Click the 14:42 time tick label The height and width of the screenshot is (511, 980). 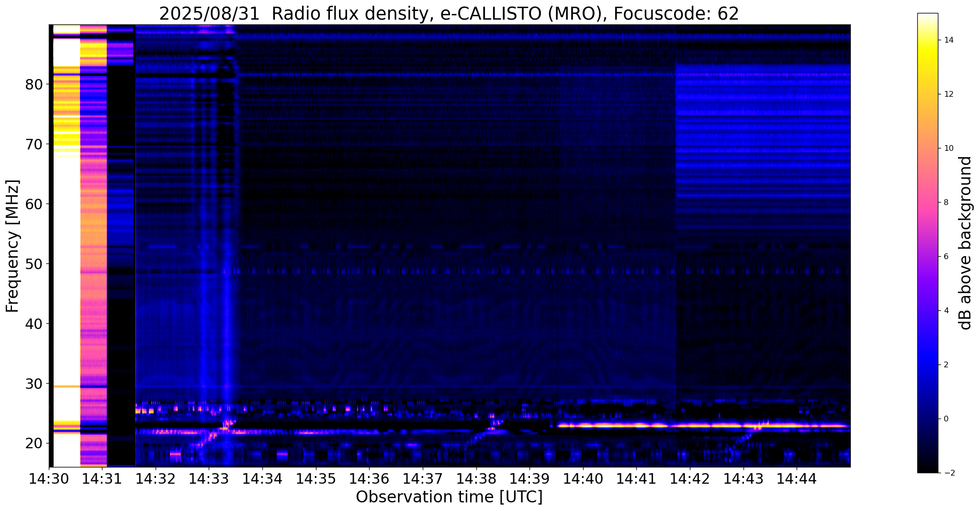(690, 478)
